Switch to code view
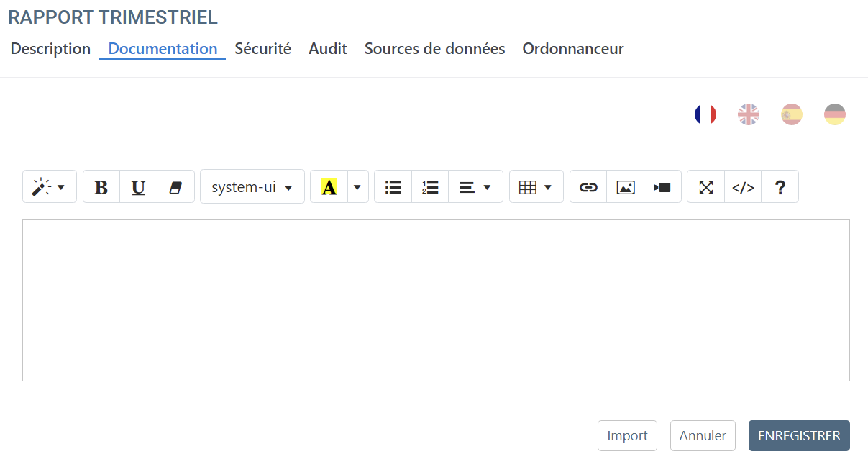The height and width of the screenshot is (467, 868). click(743, 187)
